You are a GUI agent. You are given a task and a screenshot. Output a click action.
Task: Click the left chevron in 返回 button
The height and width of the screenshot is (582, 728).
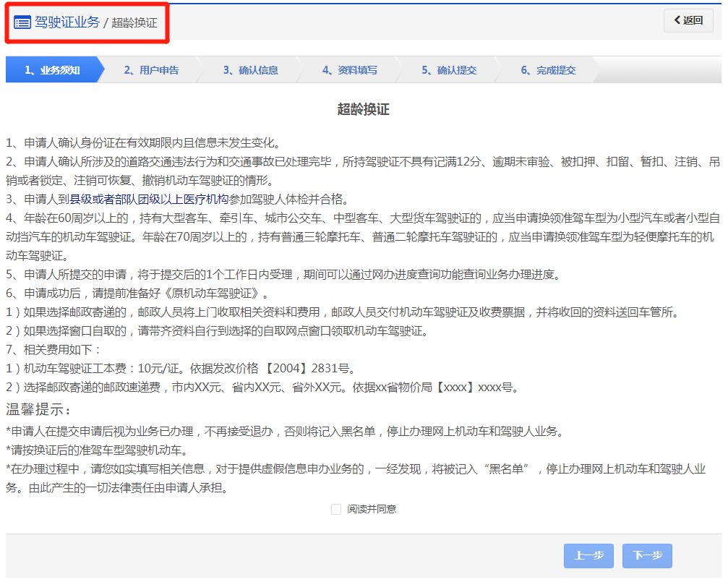coord(677,20)
